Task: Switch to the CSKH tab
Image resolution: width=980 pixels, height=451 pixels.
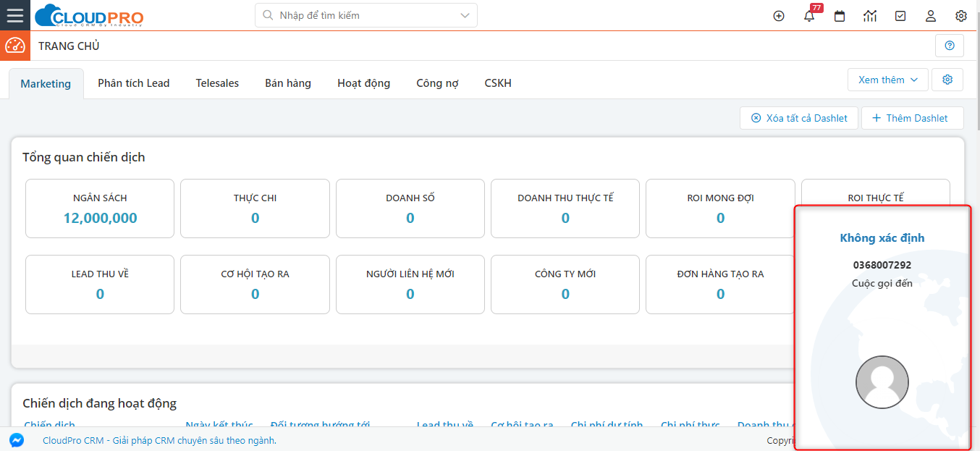Action: tap(498, 83)
